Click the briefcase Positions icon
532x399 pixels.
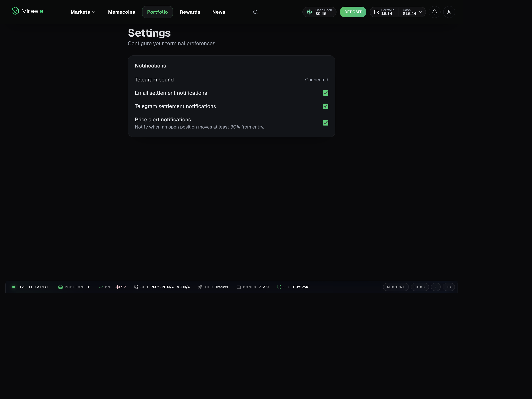(60, 287)
